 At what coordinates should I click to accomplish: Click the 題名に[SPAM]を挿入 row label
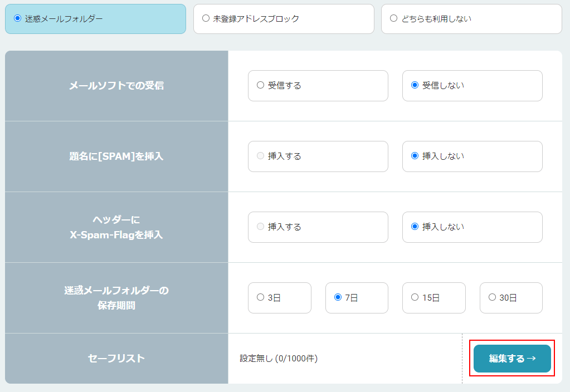point(116,156)
